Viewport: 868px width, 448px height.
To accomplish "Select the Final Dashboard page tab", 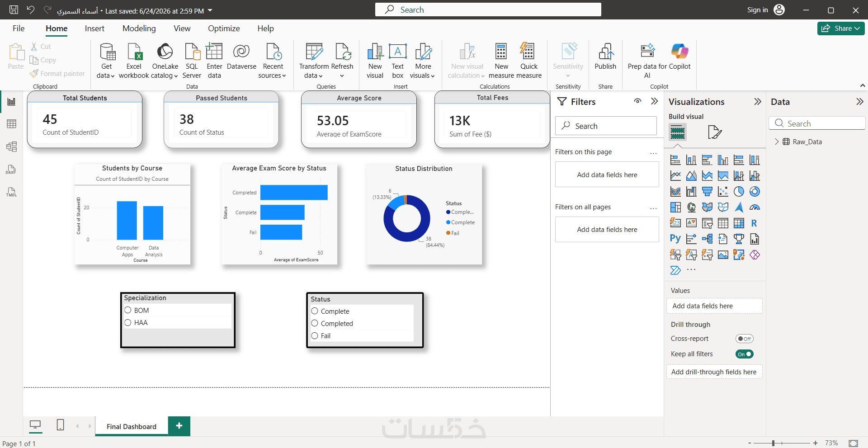I will click(x=132, y=426).
